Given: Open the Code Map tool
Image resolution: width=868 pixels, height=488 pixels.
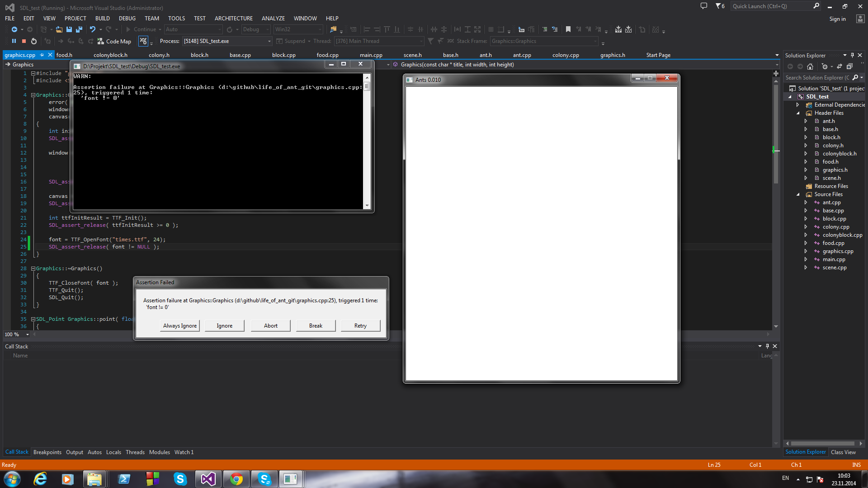Looking at the screenshot, I should pyautogui.click(x=114, y=41).
